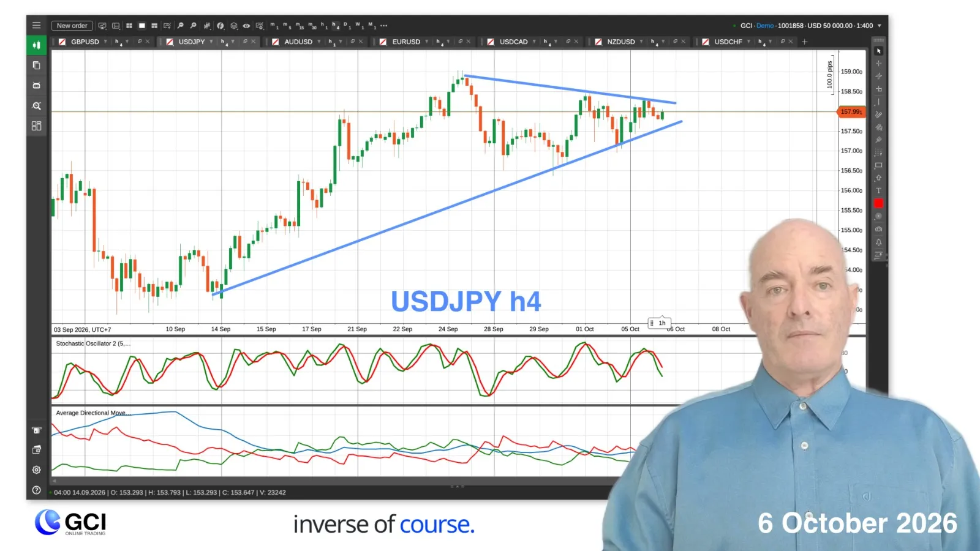This screenshot has width=980, height=551.
Task: Expand the AUDUSD symbol dropdown arrow
Action: [x=318, y=42]
